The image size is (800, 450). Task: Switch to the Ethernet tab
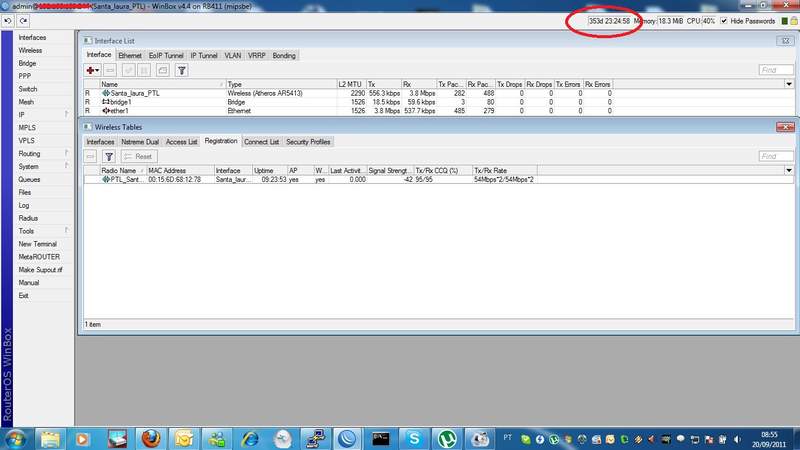(x=130, y=56)
